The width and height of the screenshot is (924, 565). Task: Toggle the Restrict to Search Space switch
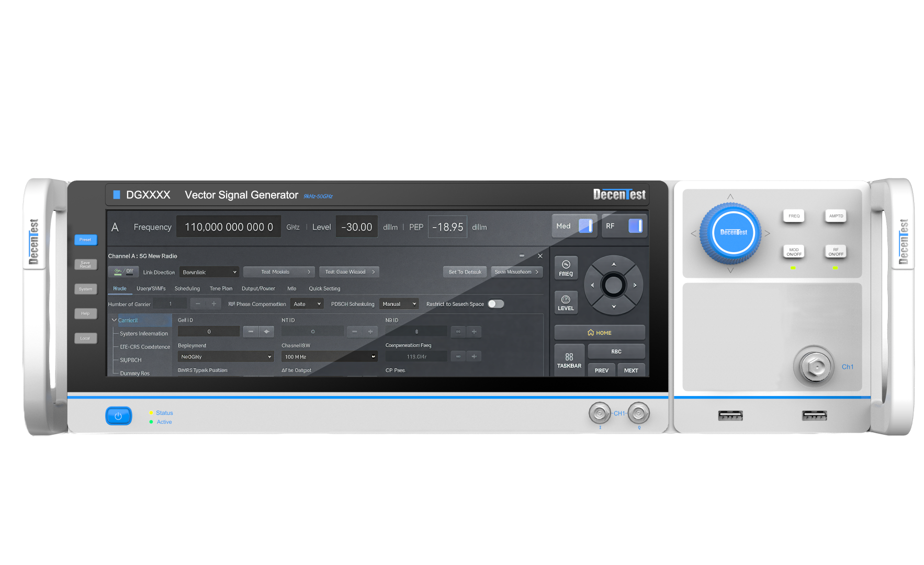coord(496,304)
